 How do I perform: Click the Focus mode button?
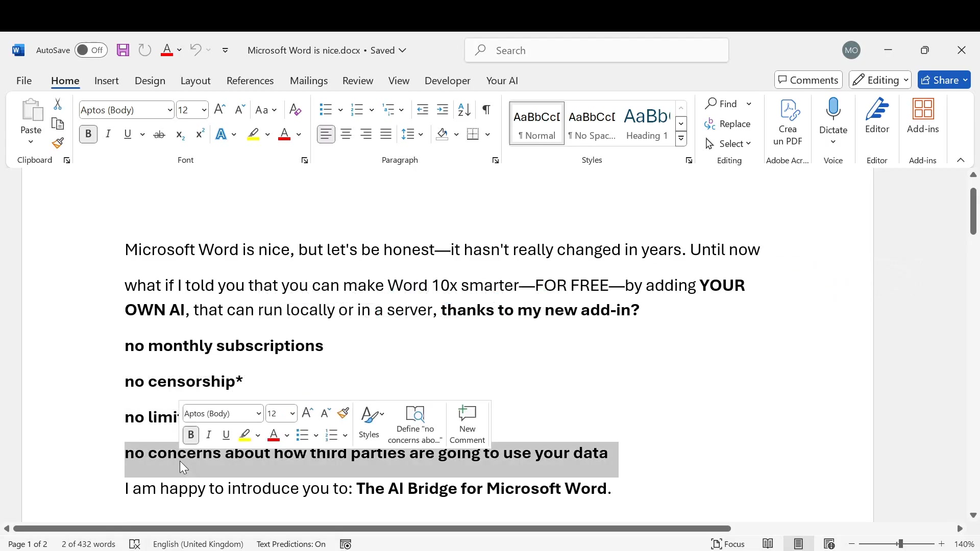[x=728, y=544]
